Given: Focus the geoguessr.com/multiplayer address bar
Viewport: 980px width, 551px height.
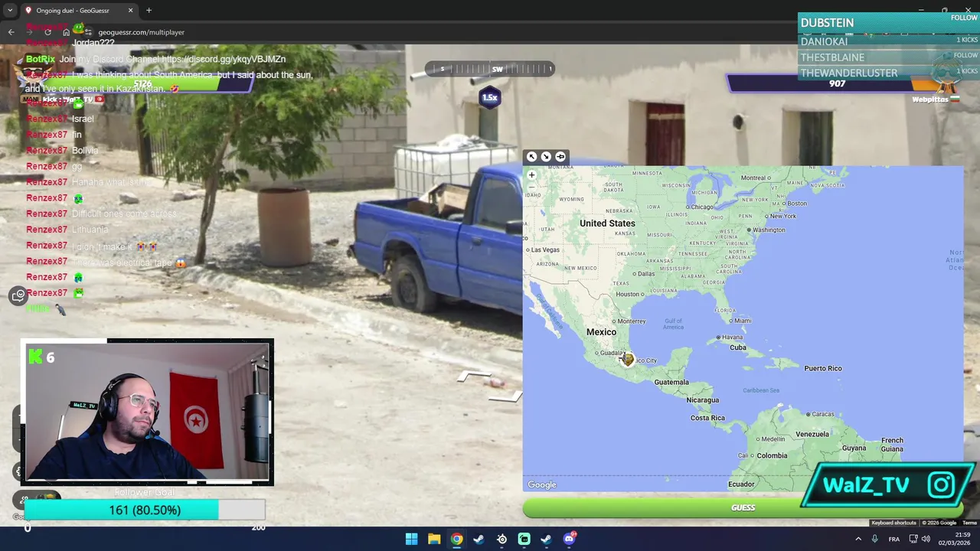Looking at the screenshot, I should point(141,32).
